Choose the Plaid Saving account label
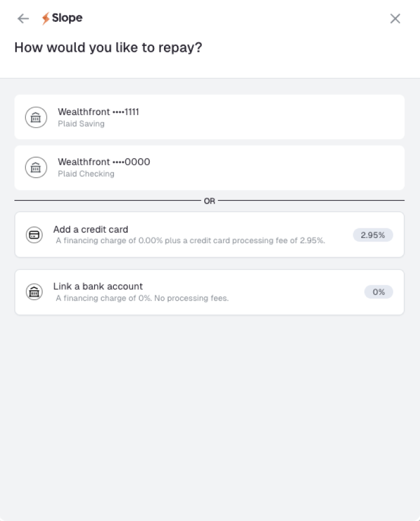The height and width of the screenshot is (521, 420). tap(81, 124)
